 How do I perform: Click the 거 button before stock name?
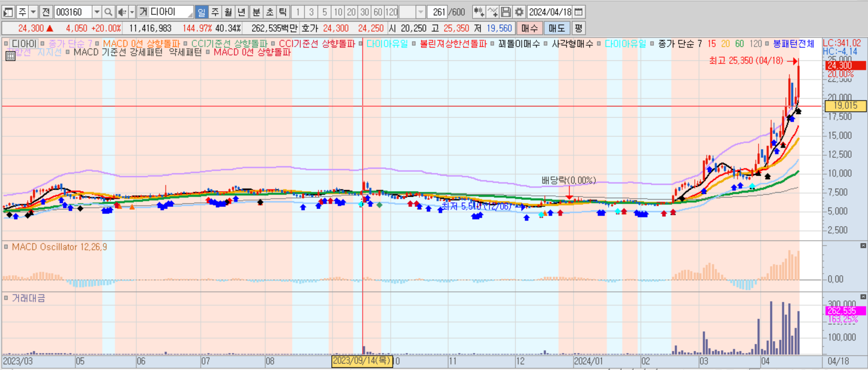(143, 12)
